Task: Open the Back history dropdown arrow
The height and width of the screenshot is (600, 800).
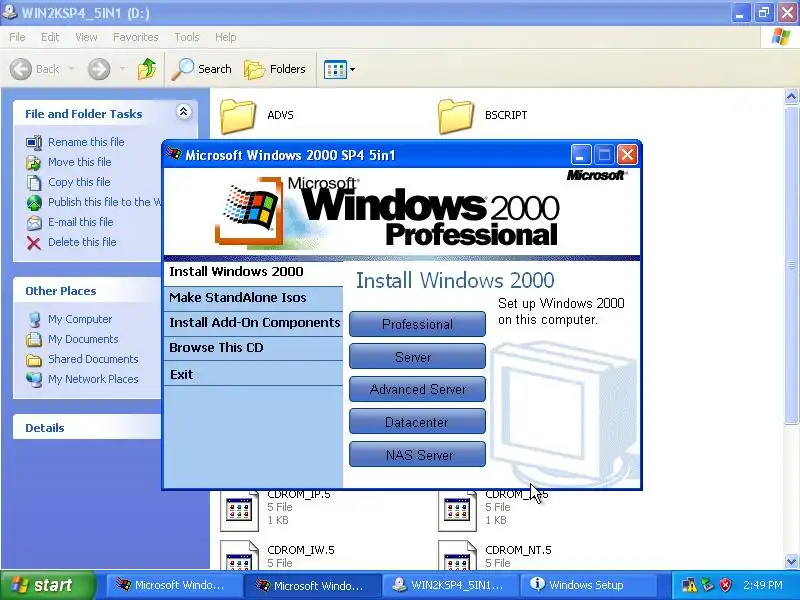Action: pos(71,68)
